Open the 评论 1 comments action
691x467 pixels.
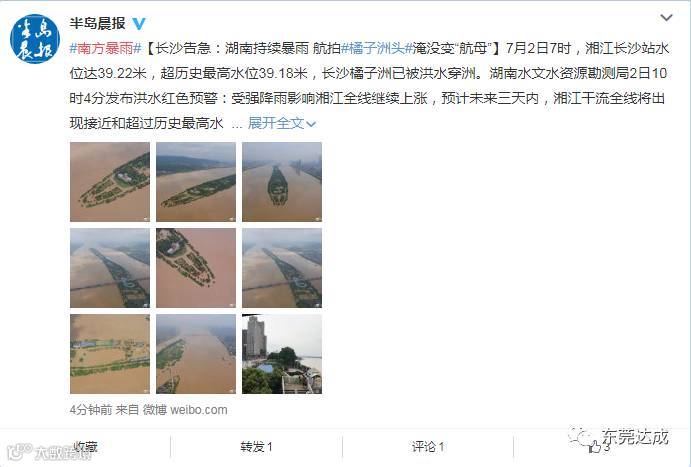click(428, 447)
